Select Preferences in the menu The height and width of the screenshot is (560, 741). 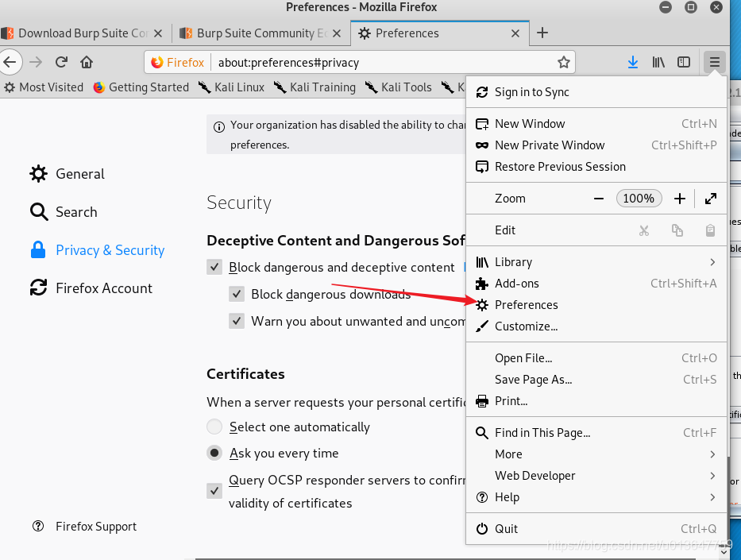click(x=596, y=305)
